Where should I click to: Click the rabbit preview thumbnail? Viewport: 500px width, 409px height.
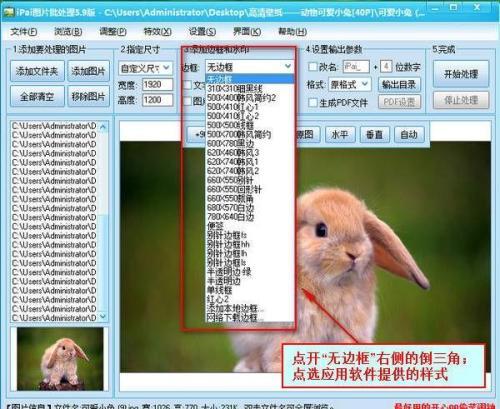coord(60,359)
